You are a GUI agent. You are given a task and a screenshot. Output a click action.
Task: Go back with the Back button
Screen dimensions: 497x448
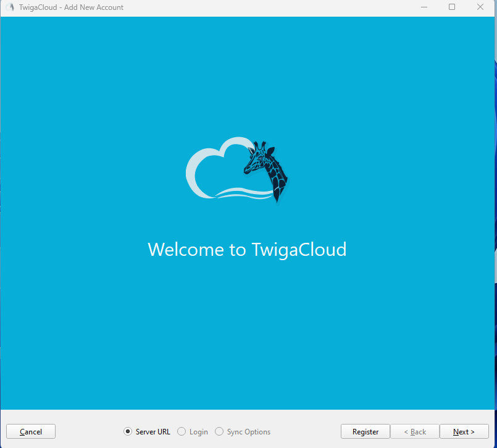415,431
